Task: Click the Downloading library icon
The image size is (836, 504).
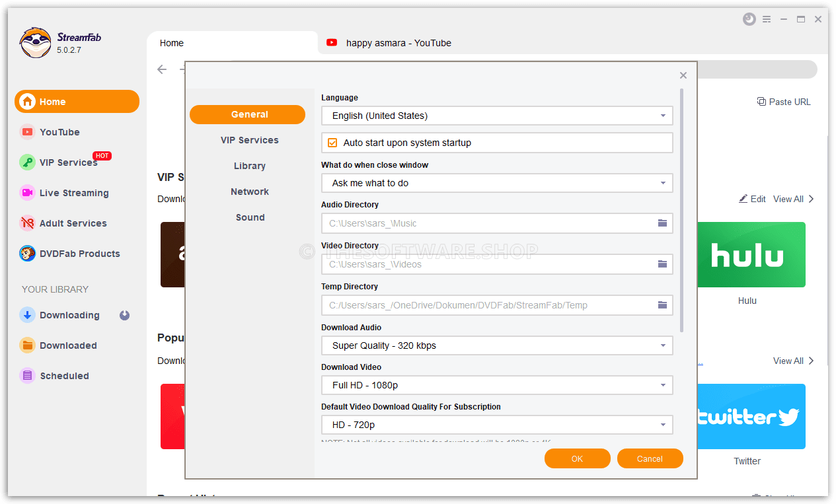Action: click(27, 315)
